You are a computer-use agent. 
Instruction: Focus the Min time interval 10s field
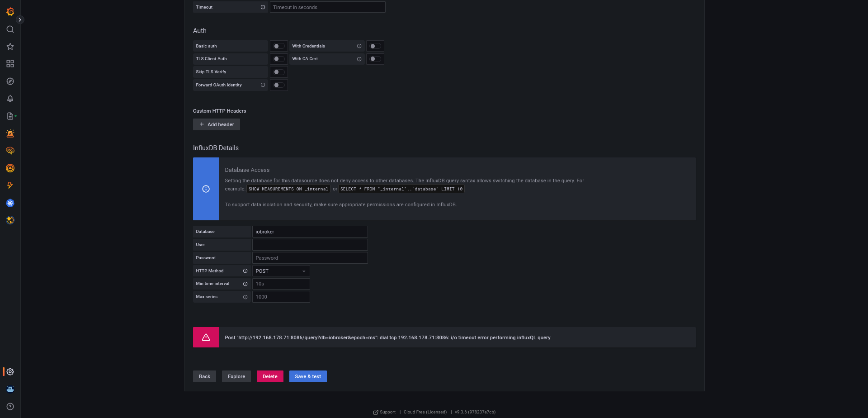pyautogui.click(x=281, y=284)
